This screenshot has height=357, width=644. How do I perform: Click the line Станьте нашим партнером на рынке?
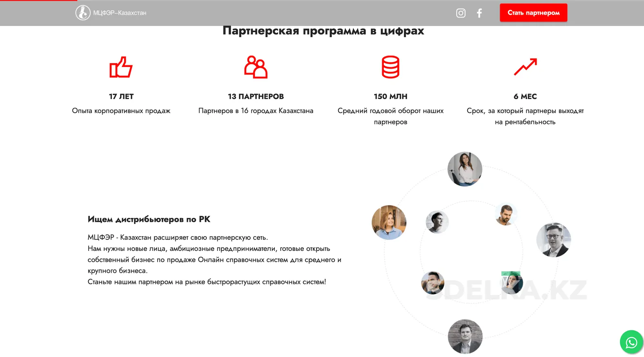tap(207, 282)
